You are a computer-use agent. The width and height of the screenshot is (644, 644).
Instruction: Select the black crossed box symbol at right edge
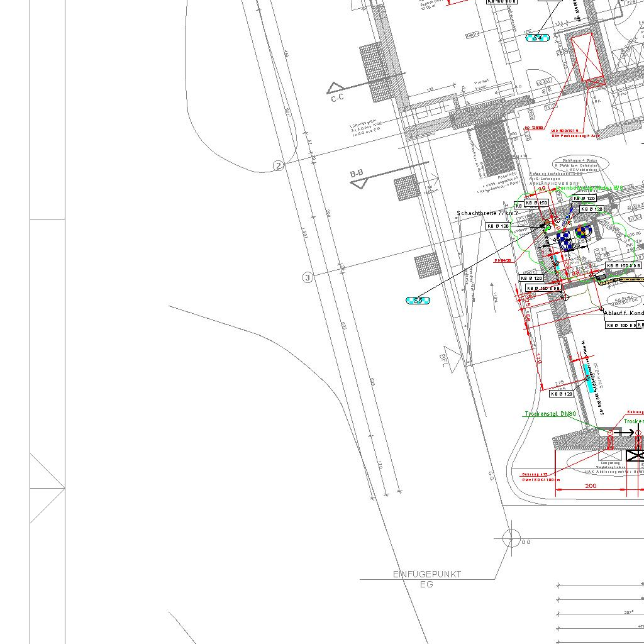tap(635, 455)
